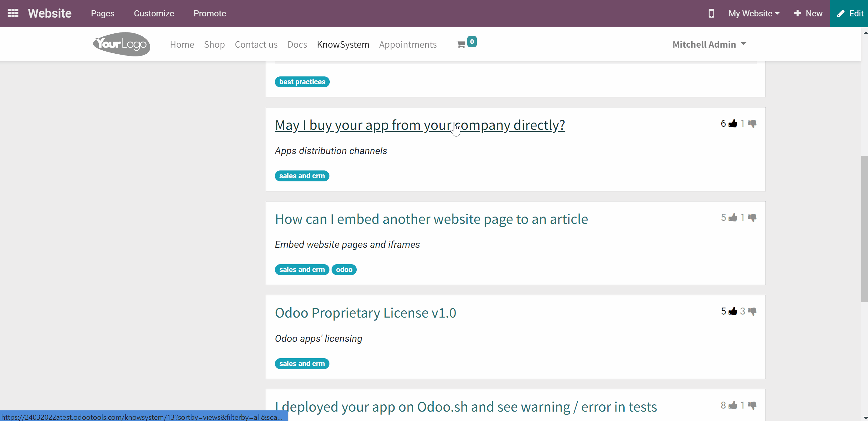Thumbs down the embed website page article
The image size is (868, 421).
(752, 217)
